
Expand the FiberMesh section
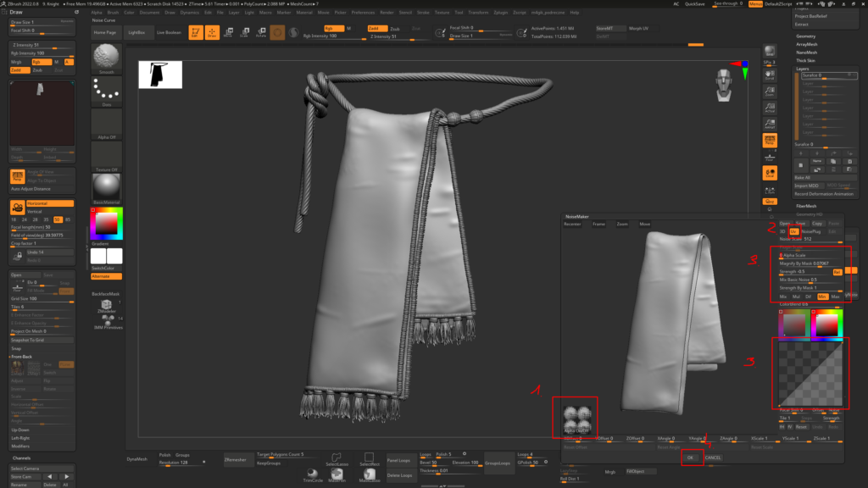806,206
